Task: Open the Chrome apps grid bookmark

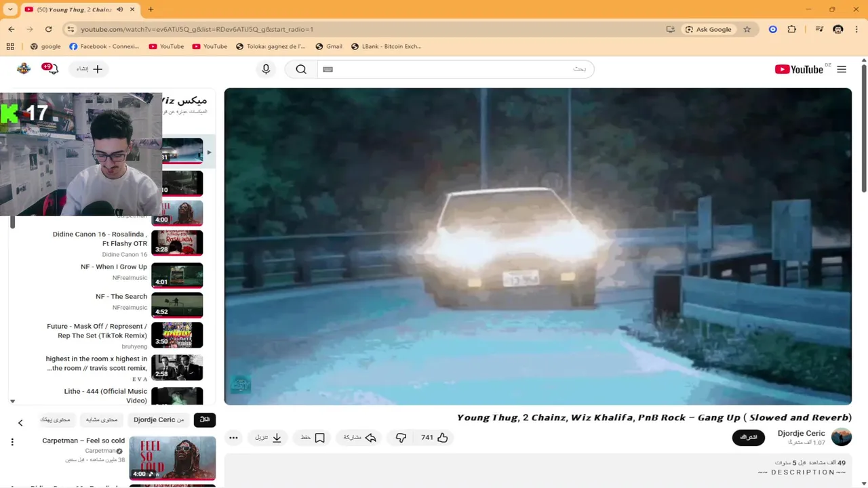Action: coord(10,46)
